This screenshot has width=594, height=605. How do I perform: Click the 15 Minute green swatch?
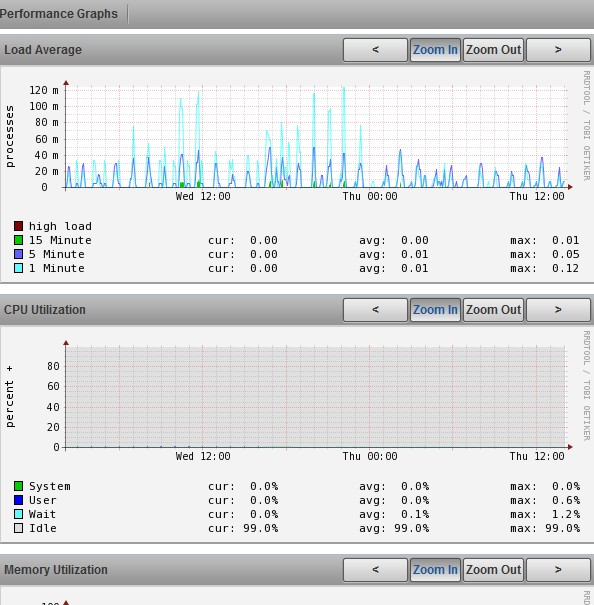pos(19,240)
